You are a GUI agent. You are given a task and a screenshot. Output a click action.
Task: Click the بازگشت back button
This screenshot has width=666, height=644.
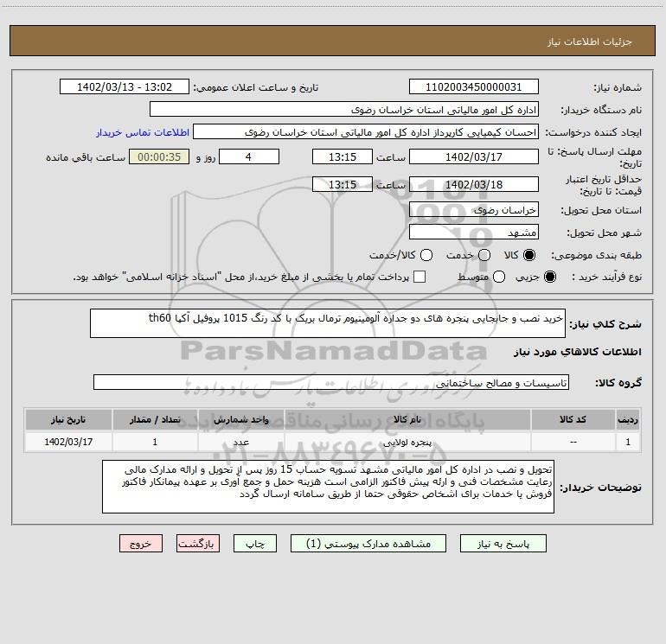point(198,544)
